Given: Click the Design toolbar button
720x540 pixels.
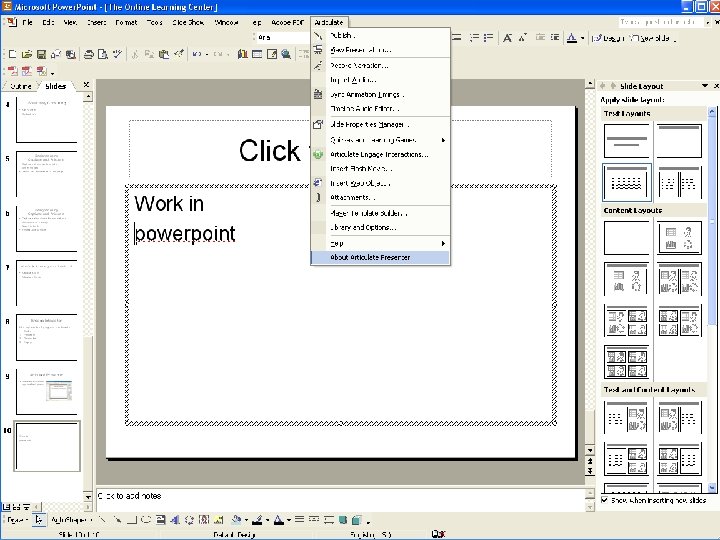Looking at the screenshot, I should pos(607,38).
